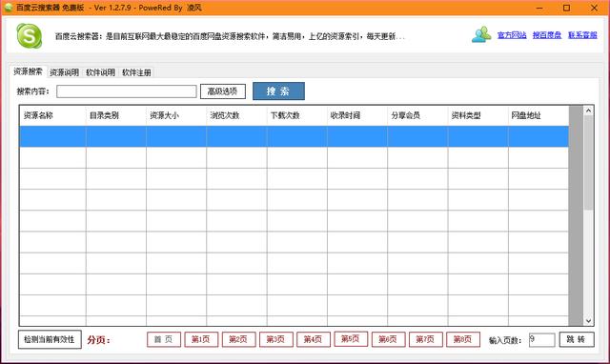Viewport: 610px width, 364px height.
Task: Click the title bar app icon
Action: click(x=8, y=8)
